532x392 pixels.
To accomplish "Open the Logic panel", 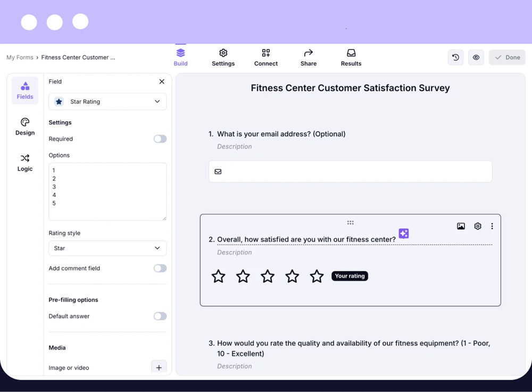I will [24, 162].
